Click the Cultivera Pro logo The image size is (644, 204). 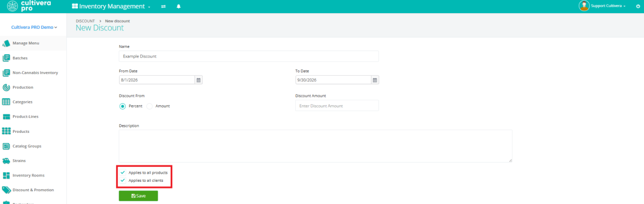point(29,6)
